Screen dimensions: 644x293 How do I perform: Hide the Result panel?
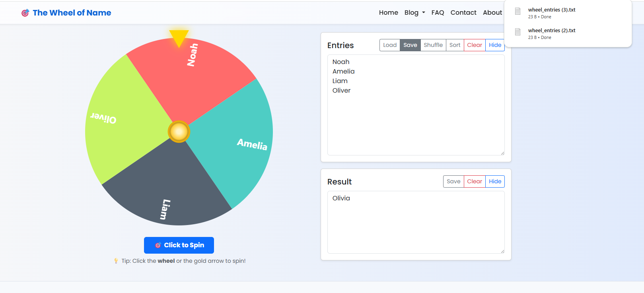coord(495,181)
